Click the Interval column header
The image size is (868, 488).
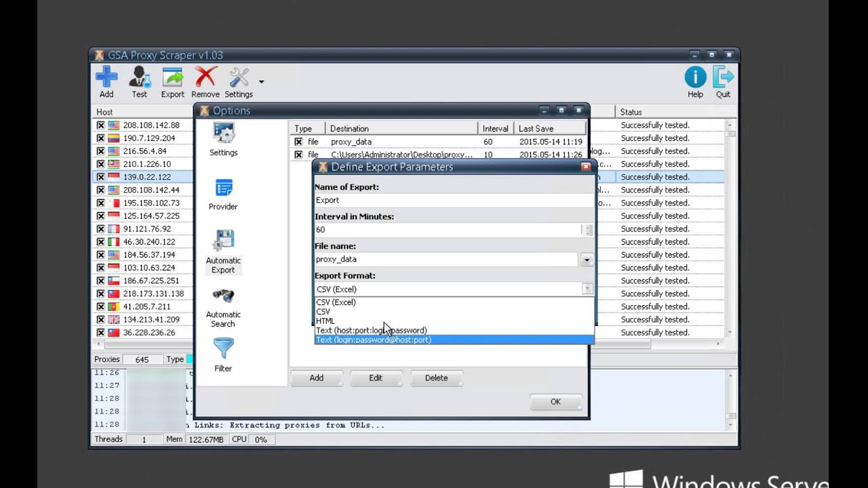pos(495,129)
